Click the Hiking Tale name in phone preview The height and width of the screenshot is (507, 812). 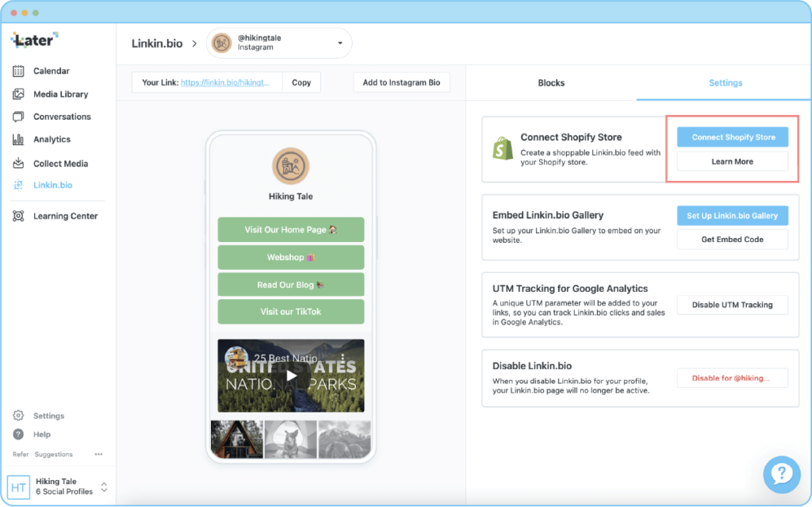[x=290, y=197]
